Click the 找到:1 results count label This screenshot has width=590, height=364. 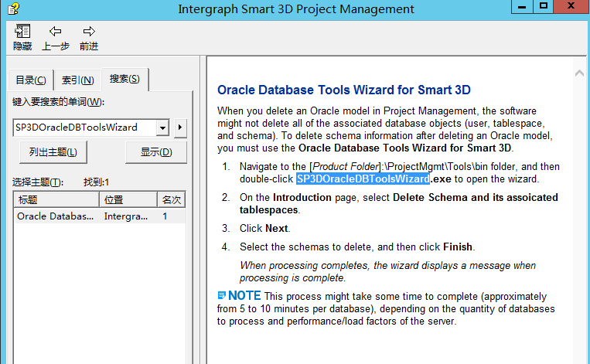pos(97,182)
